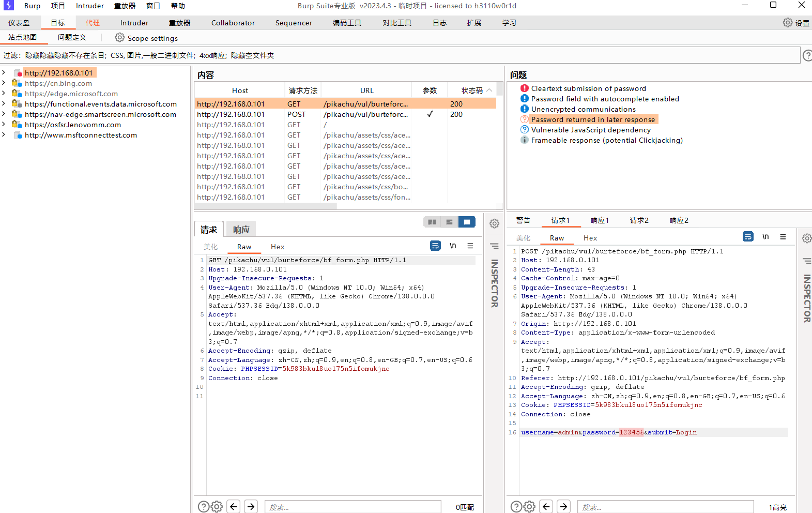
Task: Open 响应1 tab in issue panel
Action: click(600, 220)
